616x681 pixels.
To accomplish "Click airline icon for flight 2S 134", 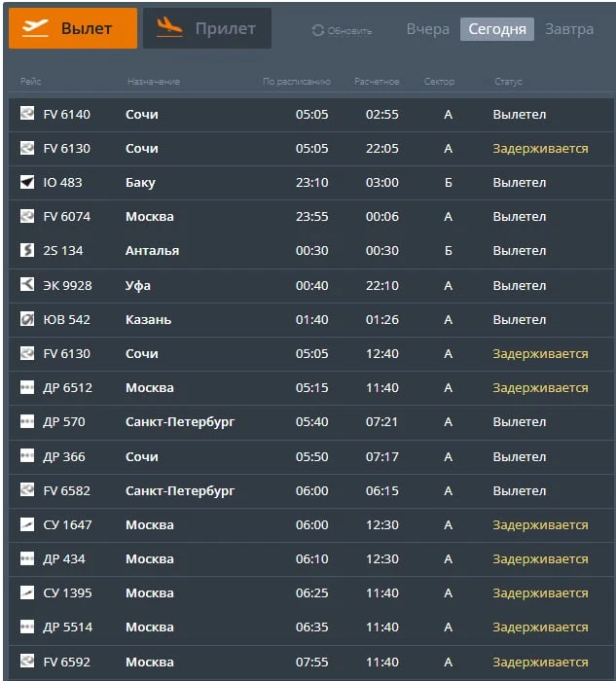I will pos(27,250).
